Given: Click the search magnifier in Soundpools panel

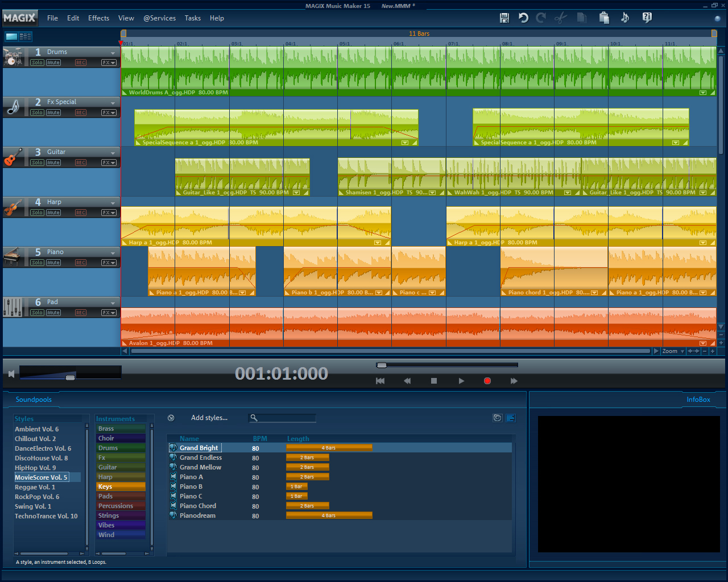Looking at the screenshot, I should [253, 418].
